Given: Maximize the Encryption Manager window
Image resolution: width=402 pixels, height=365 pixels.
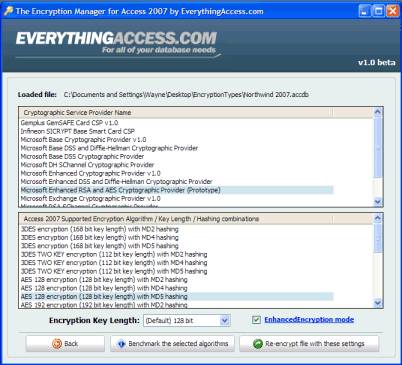Looking at the screenshot, I should (x=379, y=11).
